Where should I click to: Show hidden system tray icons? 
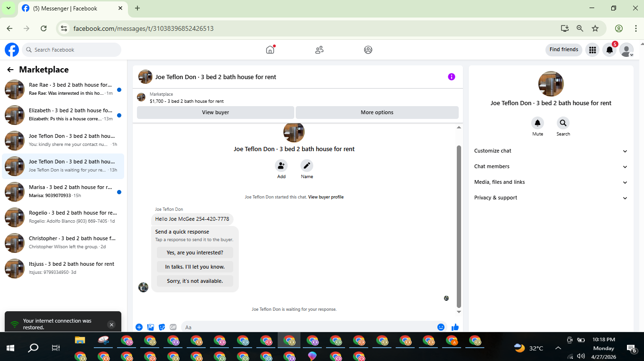pos(558,348)
